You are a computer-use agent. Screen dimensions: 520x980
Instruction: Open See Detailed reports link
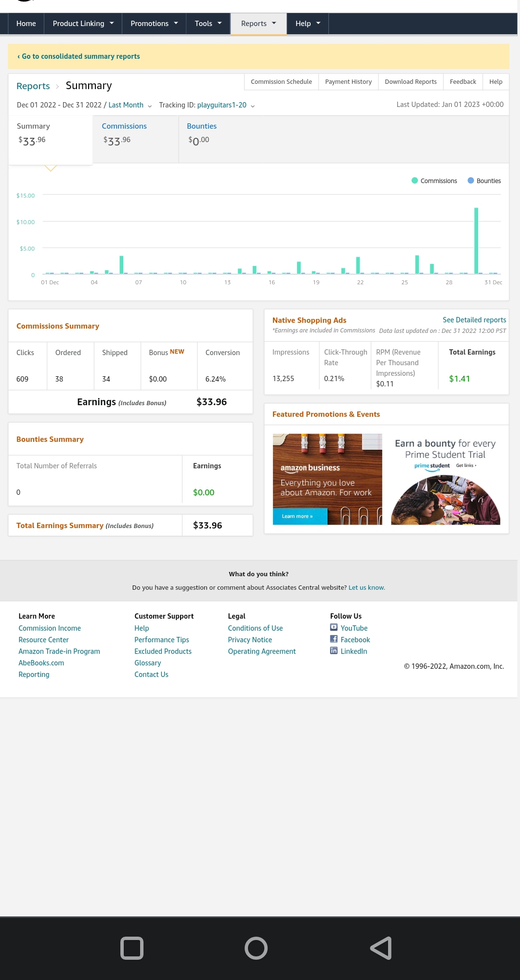pos(474,320)
